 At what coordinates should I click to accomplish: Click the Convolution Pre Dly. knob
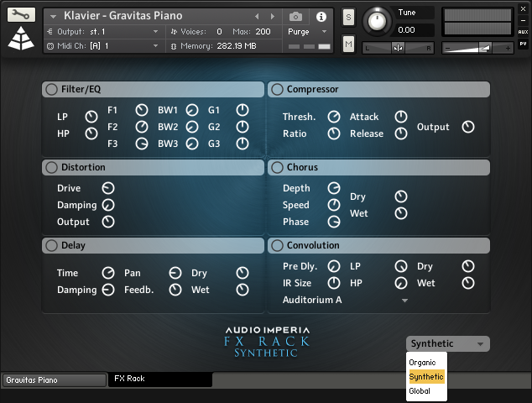[x=334, y=266]
